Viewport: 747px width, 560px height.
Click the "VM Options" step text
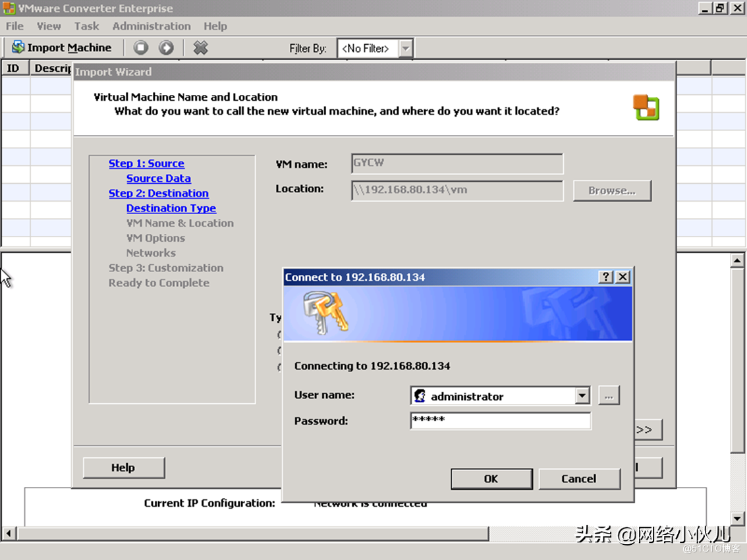(155, 238)
